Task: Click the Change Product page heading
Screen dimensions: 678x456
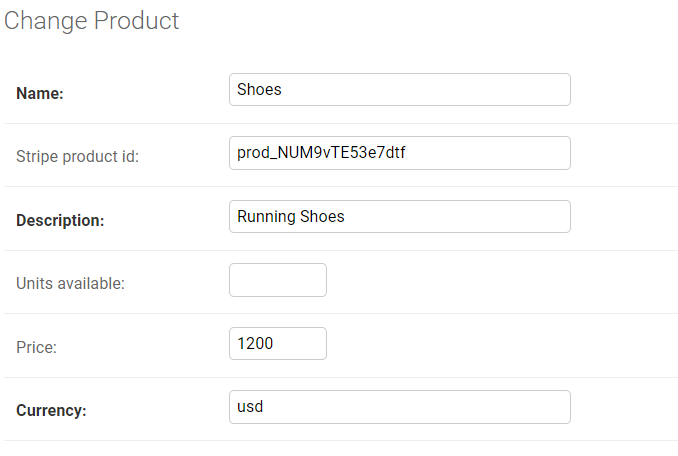Action: (91, 21)
